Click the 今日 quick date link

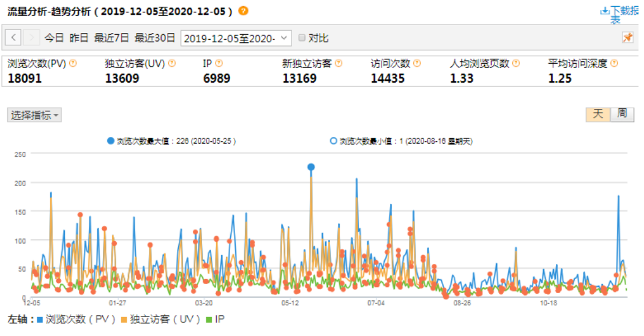[54, 38]
